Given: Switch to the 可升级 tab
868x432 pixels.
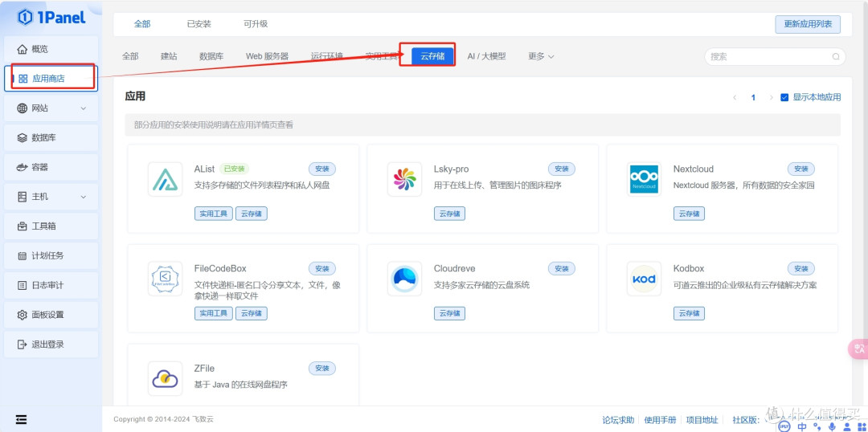Looking at the screenshot, I should tap(256, 24).
